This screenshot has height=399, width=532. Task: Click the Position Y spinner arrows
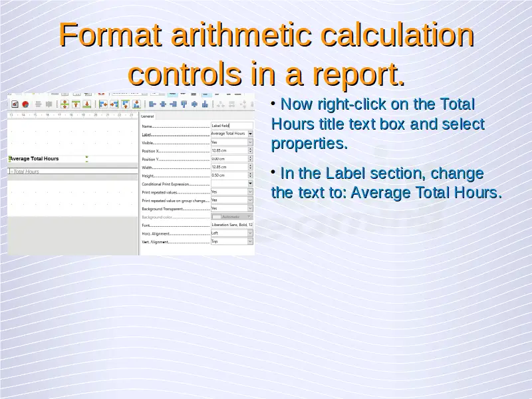coord(251,158)
